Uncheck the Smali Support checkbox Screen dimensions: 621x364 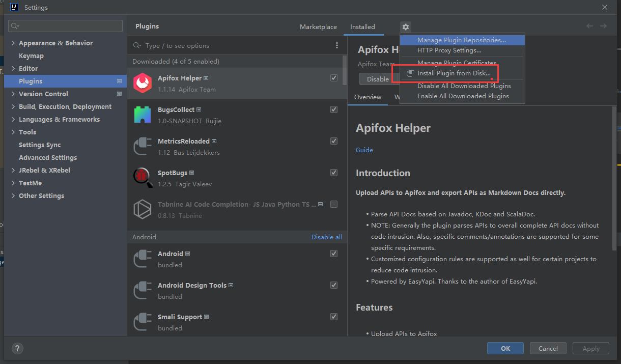coord(334,317)
